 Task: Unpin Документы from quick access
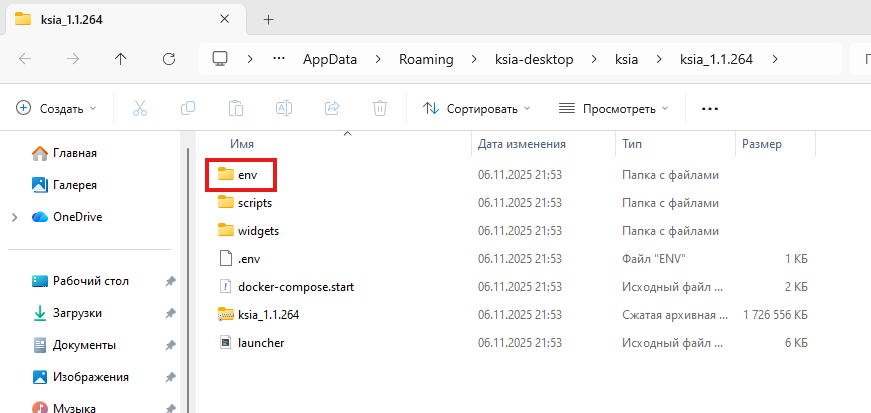(x=171, y=346)
